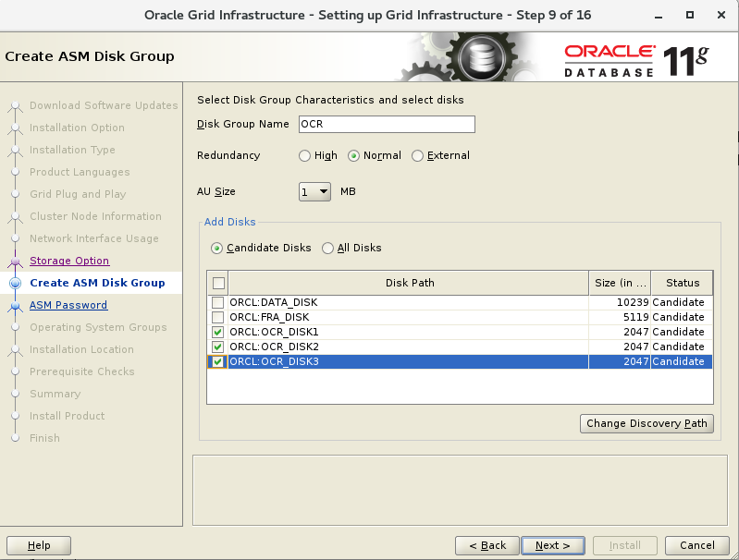Click the Disk Path column header

click(x=409, y=283)
